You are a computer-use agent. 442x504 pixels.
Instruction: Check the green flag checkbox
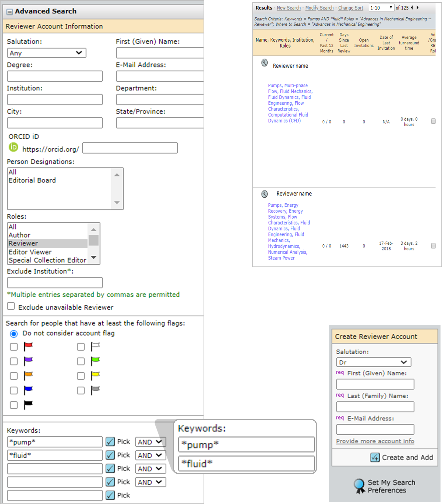(x=81, y=361)
